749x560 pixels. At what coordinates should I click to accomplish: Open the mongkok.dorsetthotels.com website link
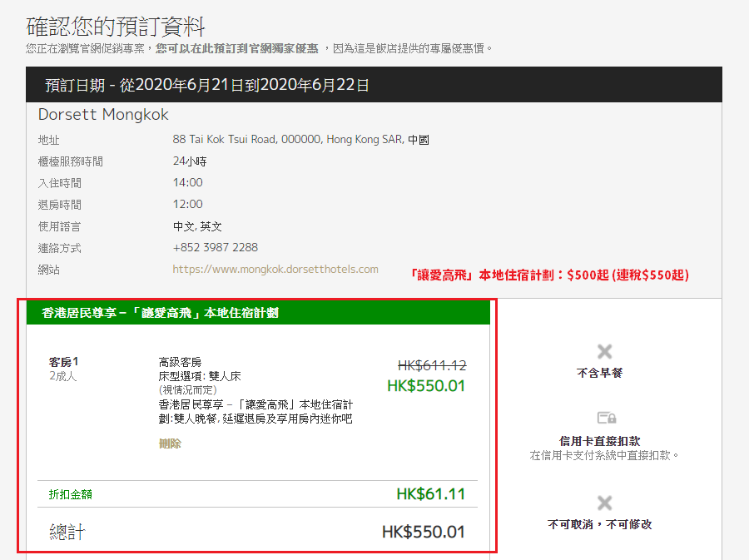click(x=275, y=270)
